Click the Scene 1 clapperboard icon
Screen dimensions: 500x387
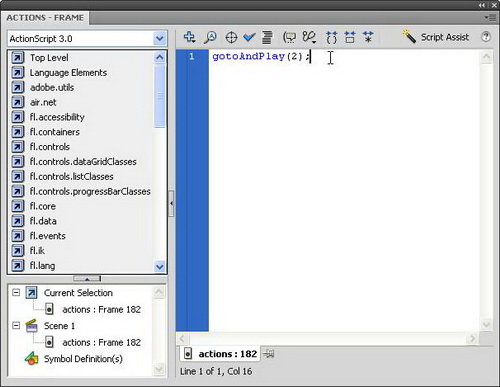tap(32, 326)
